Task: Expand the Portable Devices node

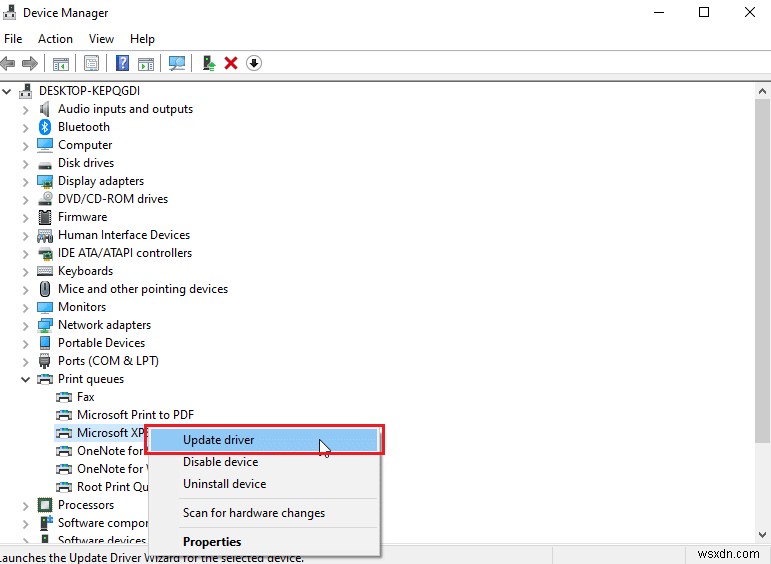Action: point(26,343)
